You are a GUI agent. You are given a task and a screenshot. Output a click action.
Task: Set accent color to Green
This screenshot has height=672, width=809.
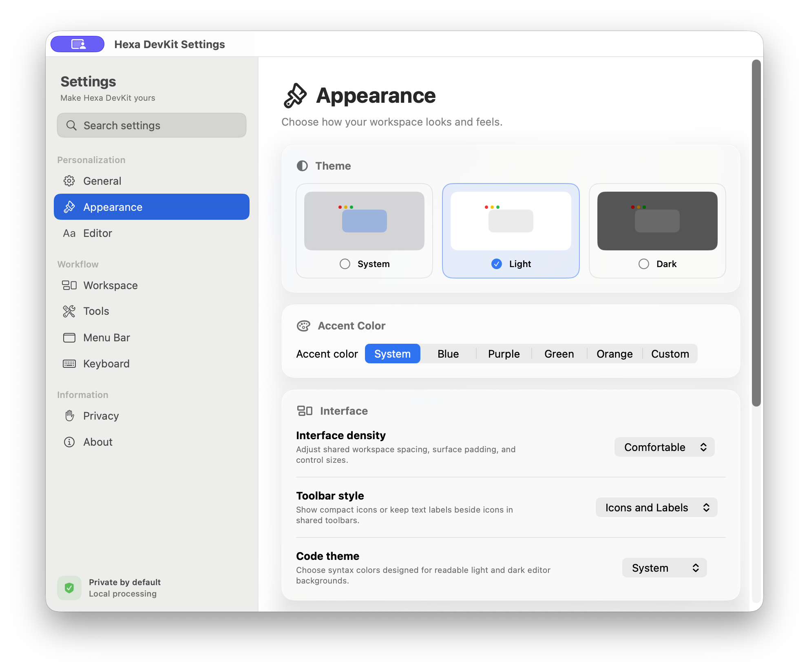(559, 354)
